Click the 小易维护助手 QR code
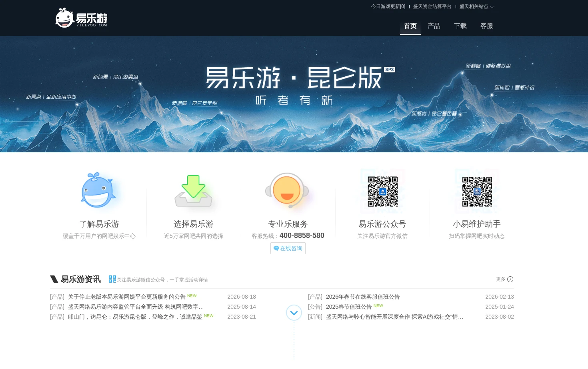The image size is (588, 369). [477, 191]
